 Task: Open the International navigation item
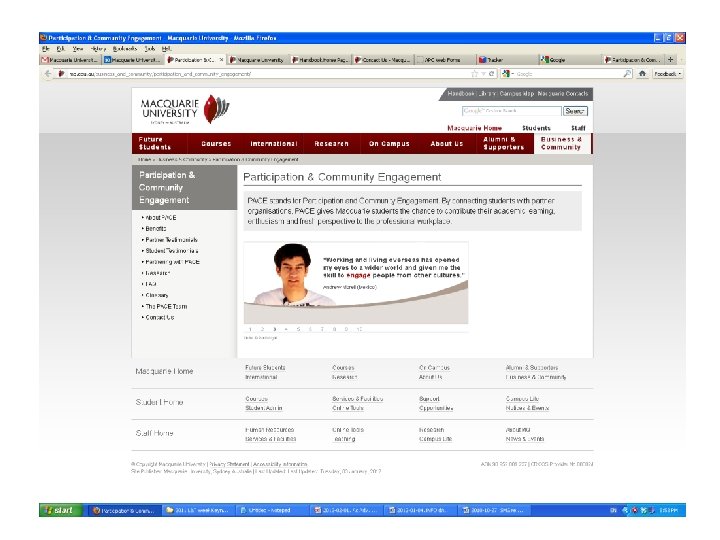274,144
